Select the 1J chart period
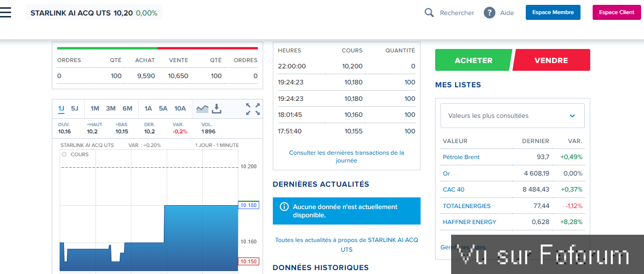644x274 pixels. click(61, 109)
